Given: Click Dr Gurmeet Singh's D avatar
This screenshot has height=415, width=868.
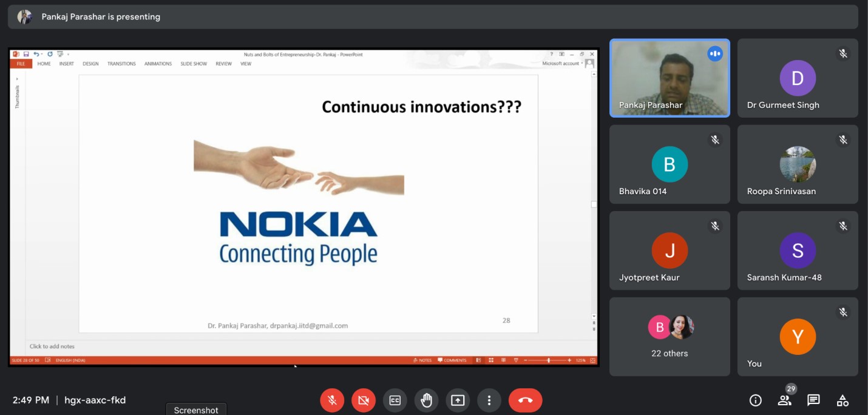Looking at the screenshot, I should [x=798, y=78].
